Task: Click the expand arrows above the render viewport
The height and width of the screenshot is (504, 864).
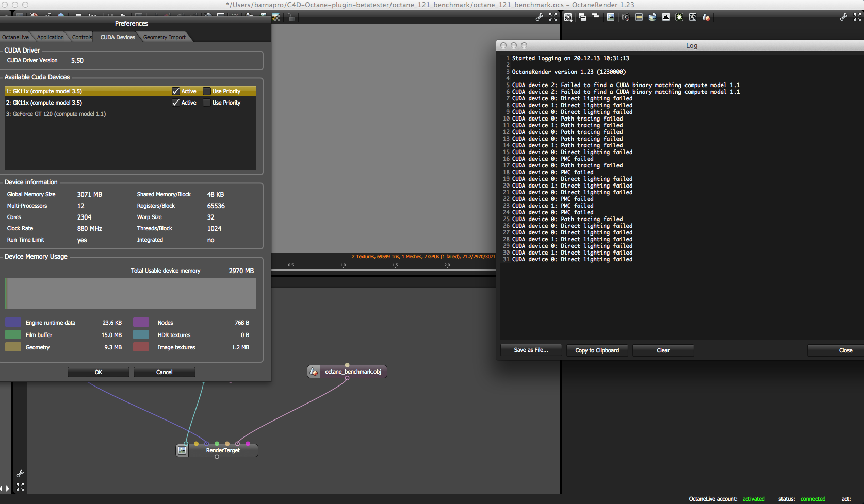Action: (x=553, y=17)
